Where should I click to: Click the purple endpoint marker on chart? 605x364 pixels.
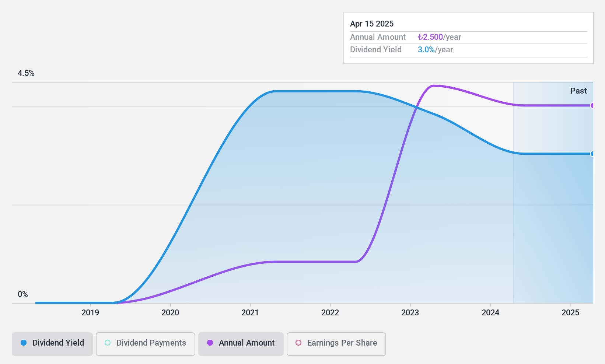[592, 105]
